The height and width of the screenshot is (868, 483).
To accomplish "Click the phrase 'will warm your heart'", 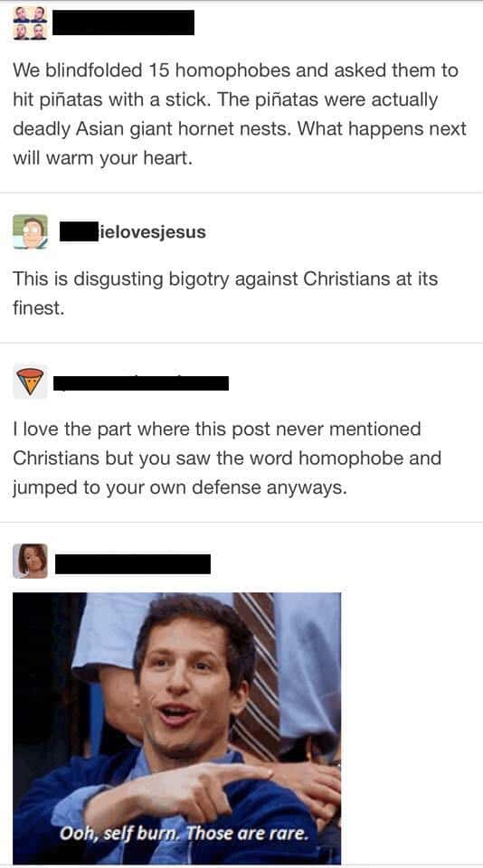I will click(102, 158).
